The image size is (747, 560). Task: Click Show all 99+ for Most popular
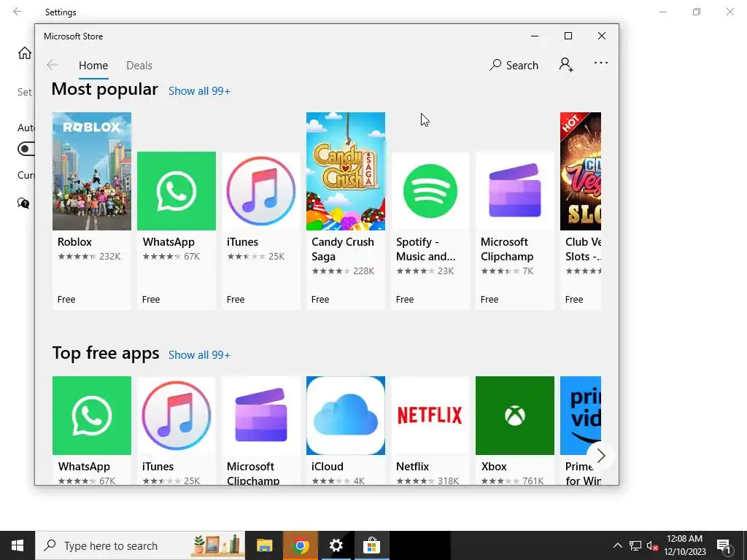pos(199,91)
